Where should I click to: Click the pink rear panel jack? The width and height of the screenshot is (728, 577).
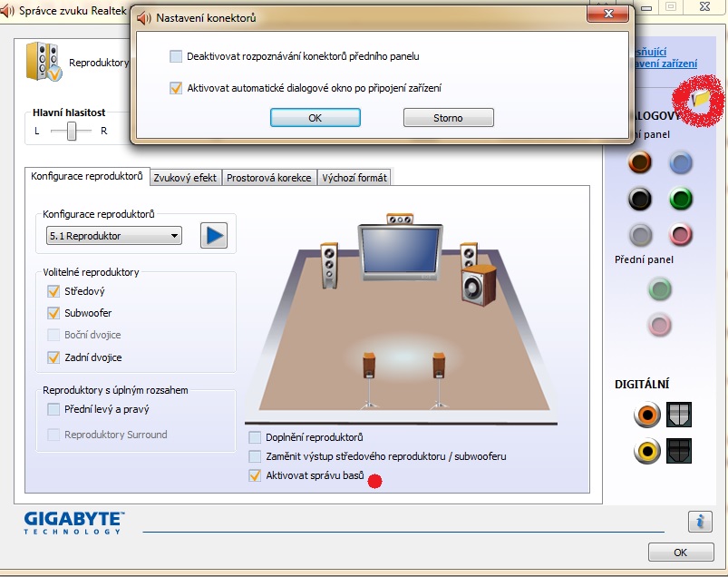coord(681,235)
